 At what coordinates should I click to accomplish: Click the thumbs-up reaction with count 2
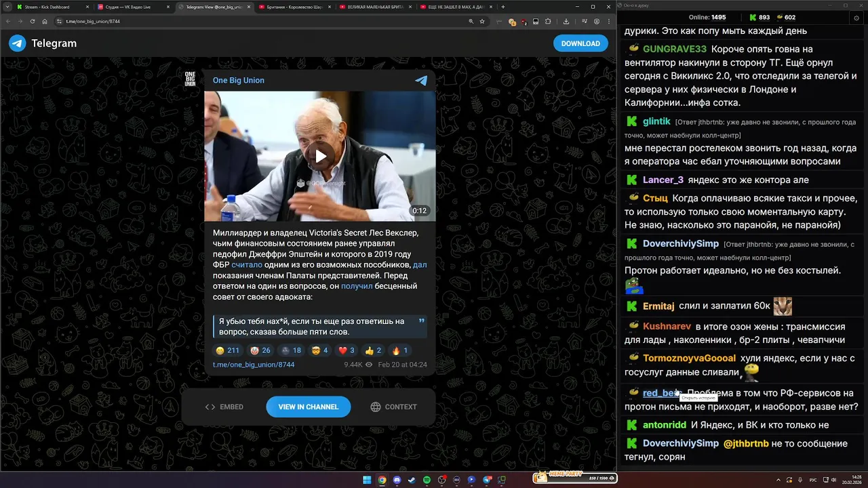pyautogui.click(x=373, y=350)
